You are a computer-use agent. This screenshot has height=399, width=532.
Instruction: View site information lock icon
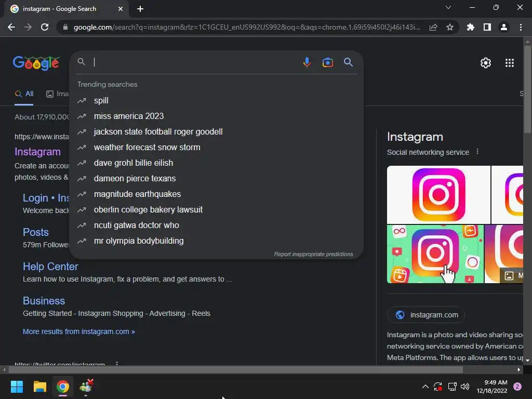[x=65, y=27]
